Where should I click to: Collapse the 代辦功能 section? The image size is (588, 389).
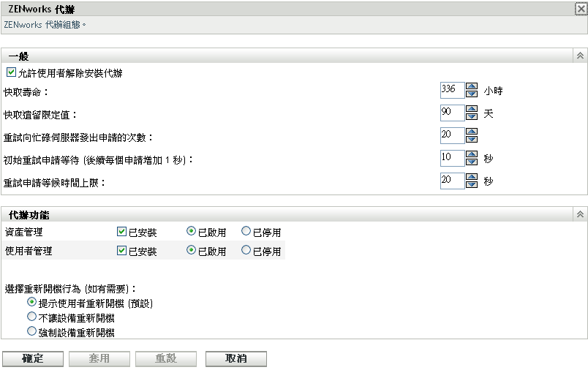[x=580, y=214]
